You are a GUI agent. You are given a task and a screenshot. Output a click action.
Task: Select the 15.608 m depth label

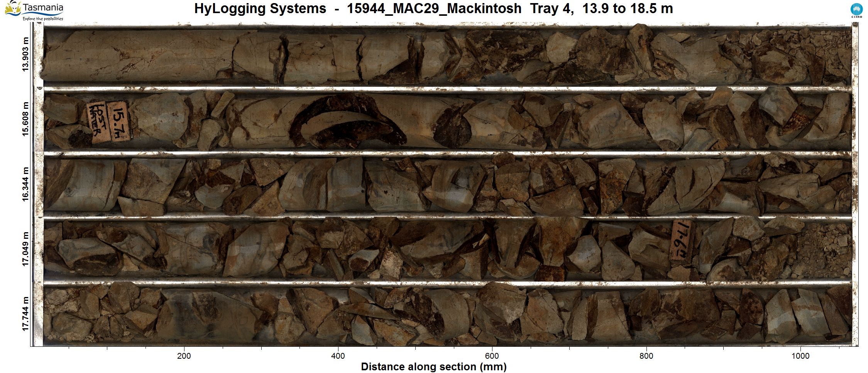[x=26, y=119]
